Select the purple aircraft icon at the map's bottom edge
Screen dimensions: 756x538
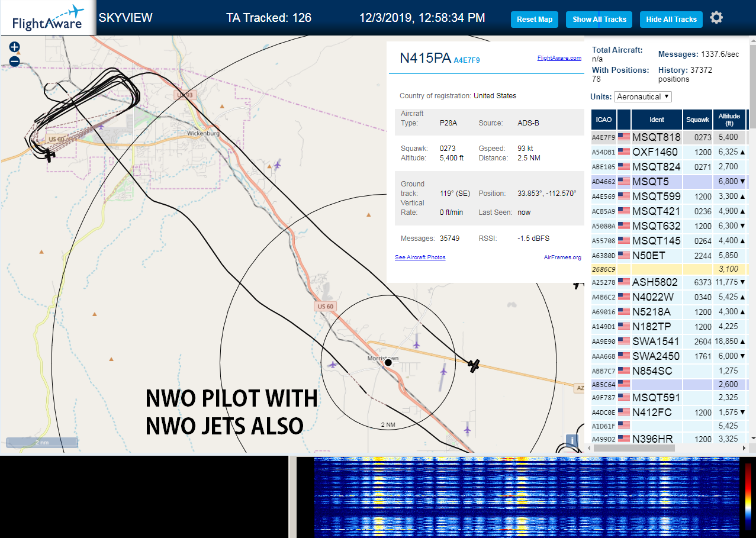pyautogui.click(x=467, y=429)
